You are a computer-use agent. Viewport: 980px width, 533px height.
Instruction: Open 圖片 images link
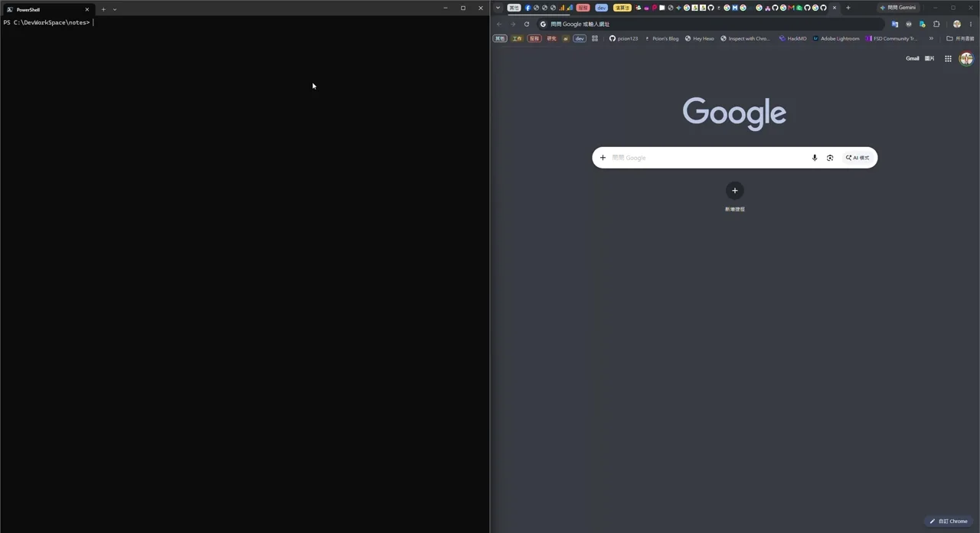929,58
